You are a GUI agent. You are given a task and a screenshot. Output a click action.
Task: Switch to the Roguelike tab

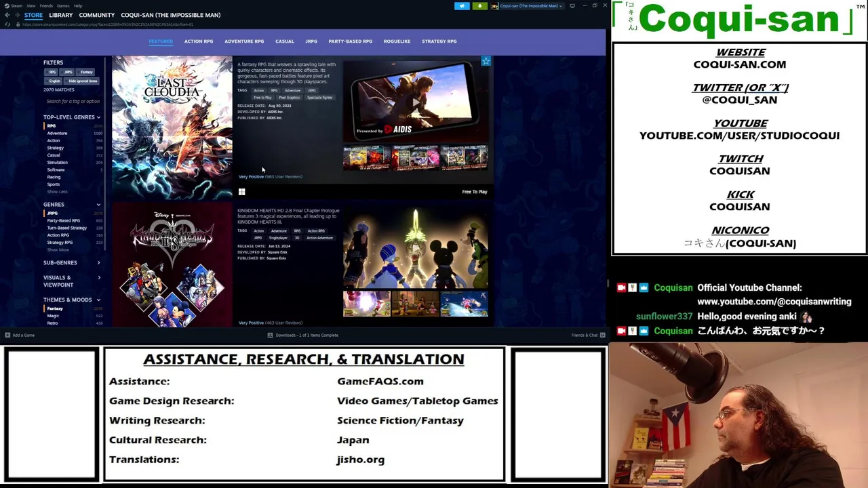coord(397,41)
